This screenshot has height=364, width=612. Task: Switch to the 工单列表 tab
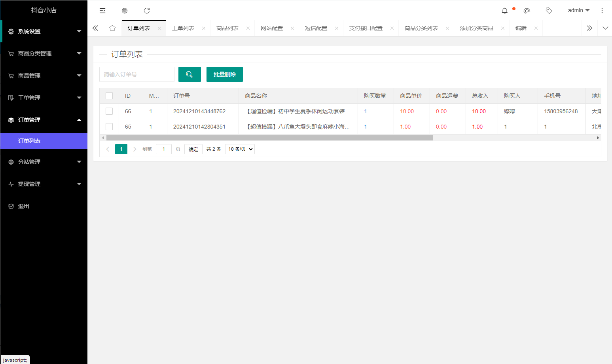[x=183, y=28]
